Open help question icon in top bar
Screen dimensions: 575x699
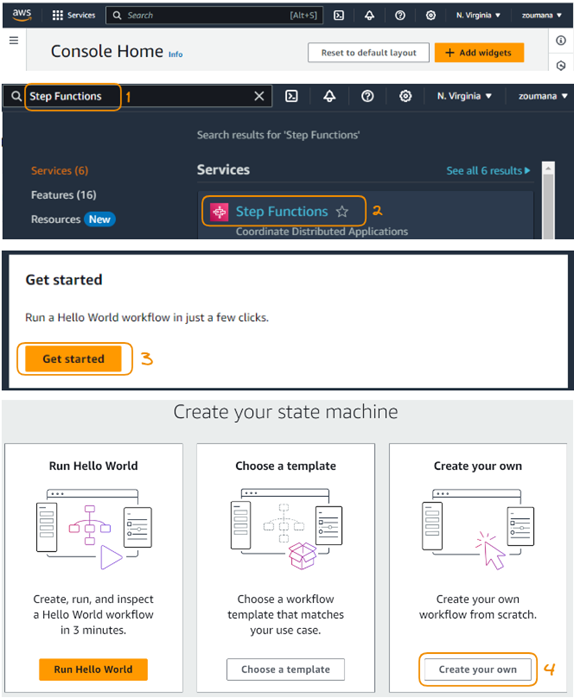click(400, 15)
